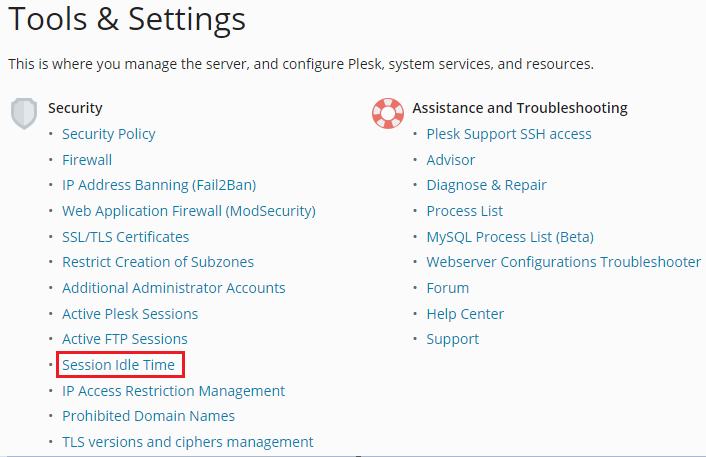The image size is (706, 457).
Task: Open Security Policy link
Action: tap(108, 134)
